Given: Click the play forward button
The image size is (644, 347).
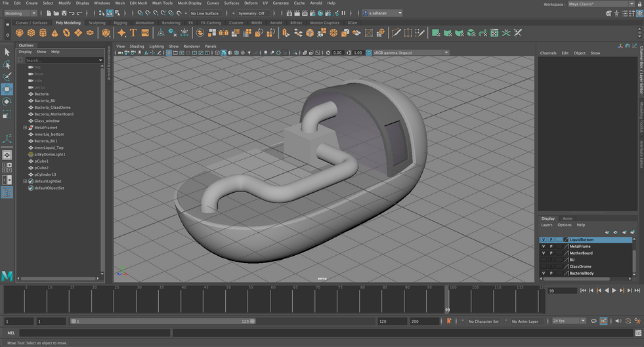Looking at the screenshot, I should pos(614,291).
